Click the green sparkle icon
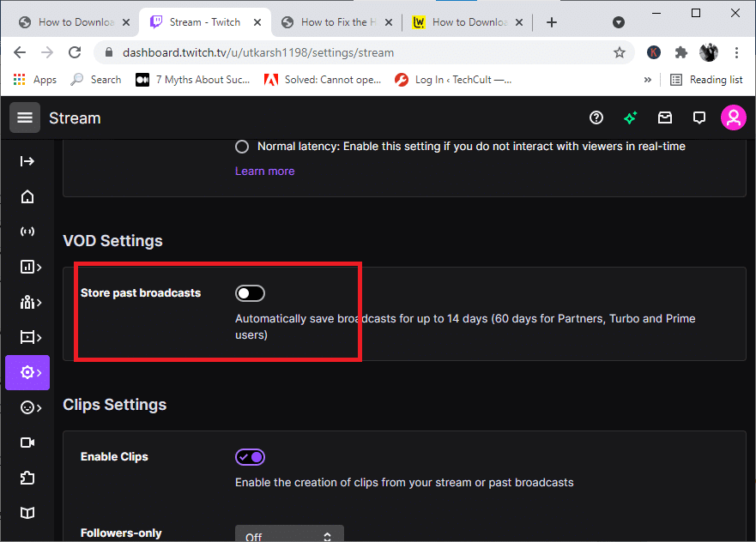This screenshot has width=756, height=542. click(631, 117)
